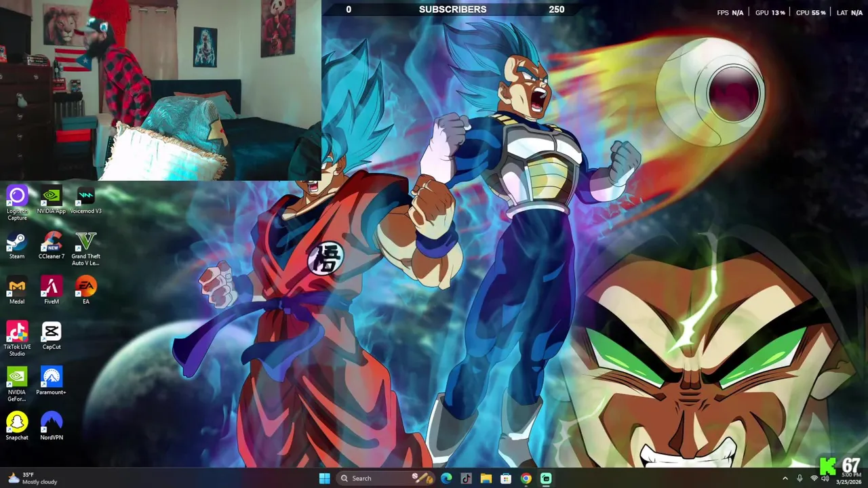Click the GPU 13% performance readout
868x488 pixels.
(x=770, y=13)
